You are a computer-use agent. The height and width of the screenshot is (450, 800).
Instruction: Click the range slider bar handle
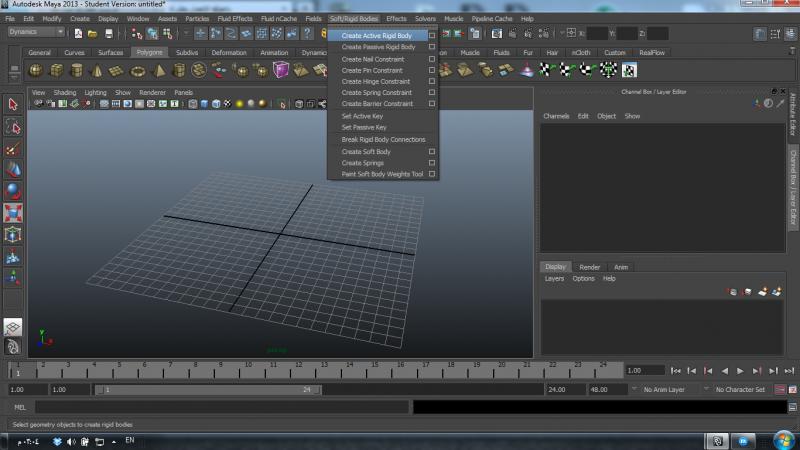[208, 390]
